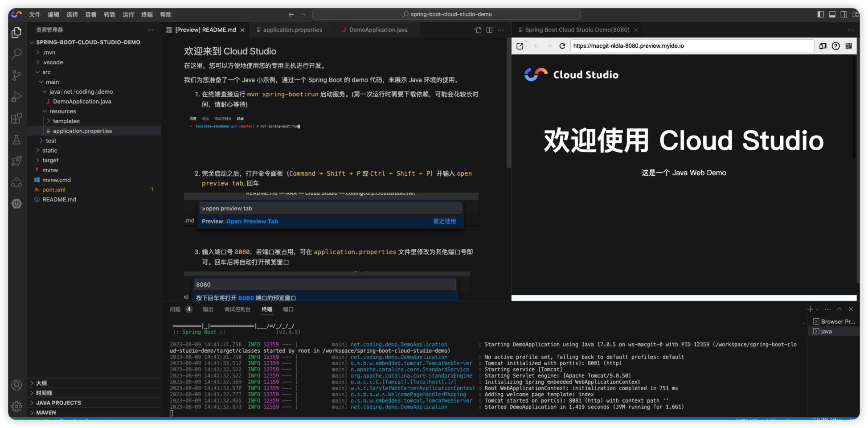The width and height of the screenshot is (868, 428).
Task: Open the new terminal profile dropdown arrow
Action: (x=817, y=309)
